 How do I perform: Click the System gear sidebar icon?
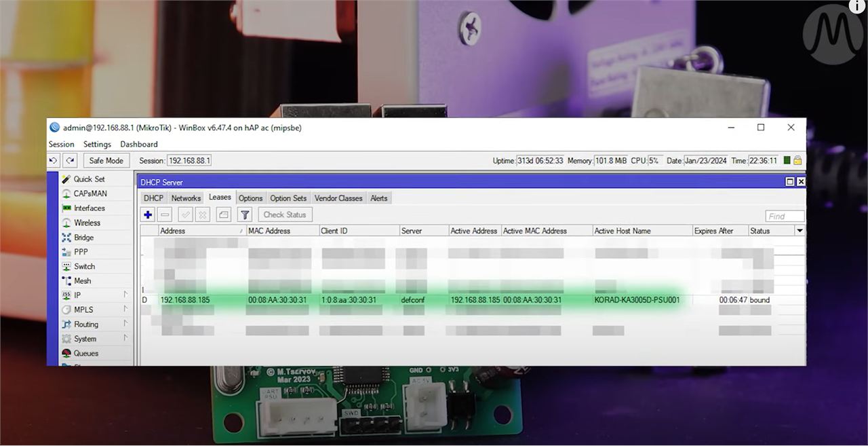point(66,339)
